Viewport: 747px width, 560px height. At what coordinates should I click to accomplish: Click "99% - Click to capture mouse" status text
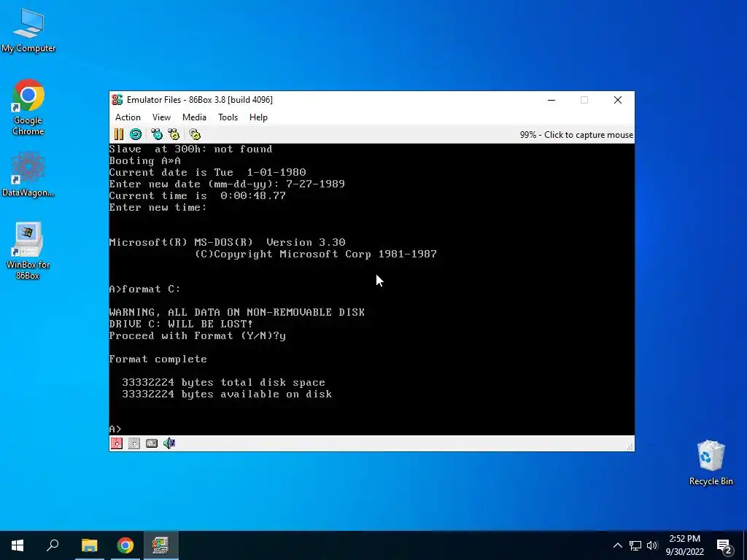(x=576, y=135)
